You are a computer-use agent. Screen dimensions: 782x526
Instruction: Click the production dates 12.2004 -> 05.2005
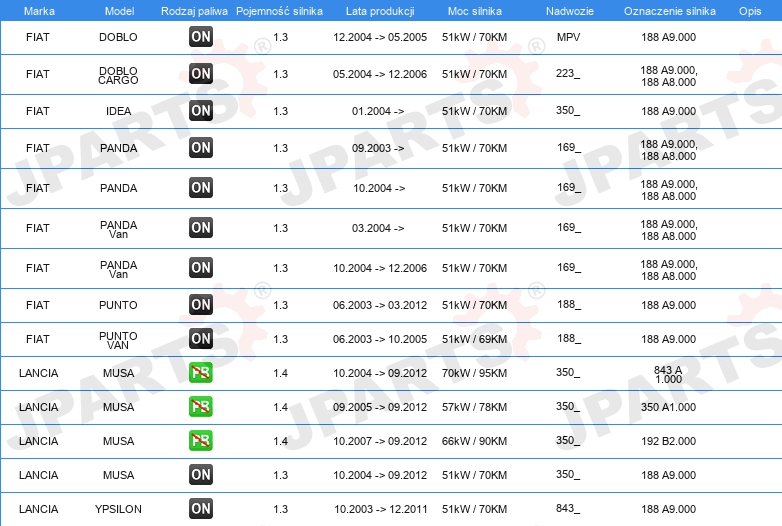(380, 37)
